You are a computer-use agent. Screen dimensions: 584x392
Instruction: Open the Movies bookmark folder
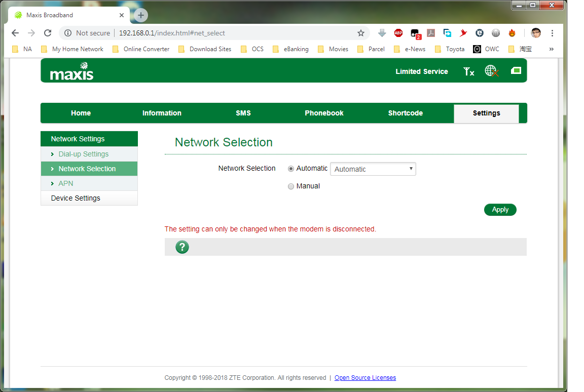[x=333, y=49]
